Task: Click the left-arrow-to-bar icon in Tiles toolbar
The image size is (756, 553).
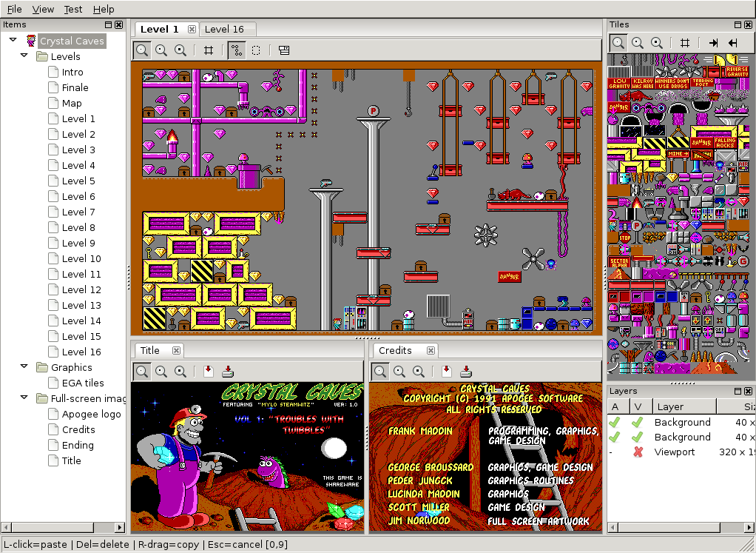Action: coord(733,42)
